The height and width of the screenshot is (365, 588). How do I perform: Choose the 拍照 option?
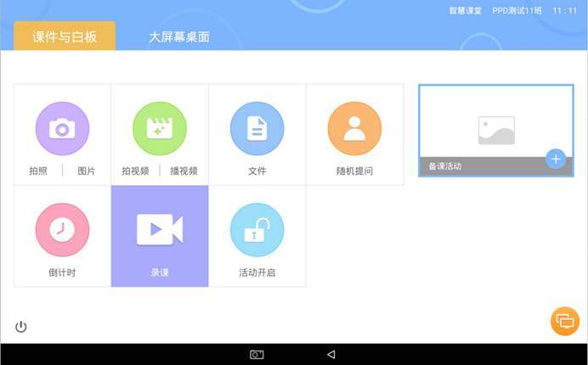point(38,171)
